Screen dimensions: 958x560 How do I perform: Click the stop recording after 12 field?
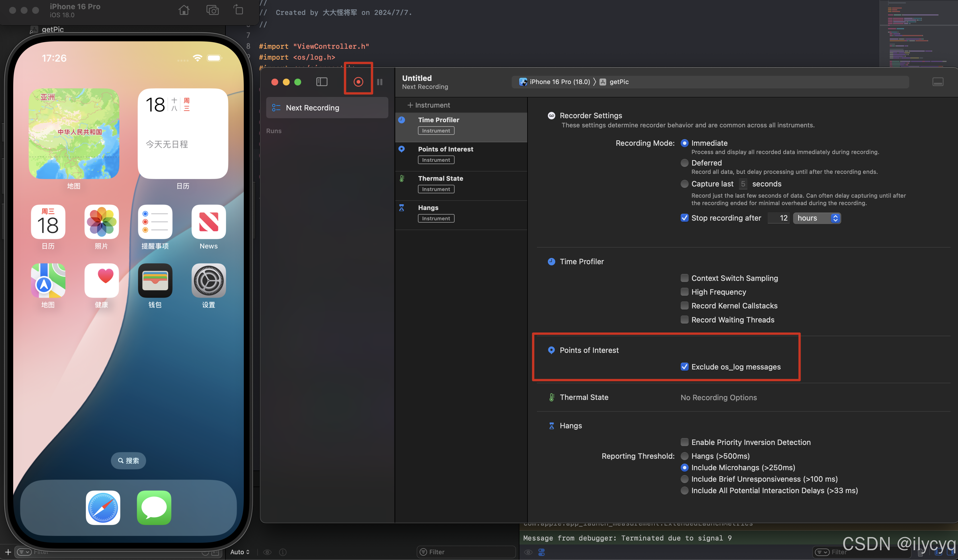(x=778, y=218)
